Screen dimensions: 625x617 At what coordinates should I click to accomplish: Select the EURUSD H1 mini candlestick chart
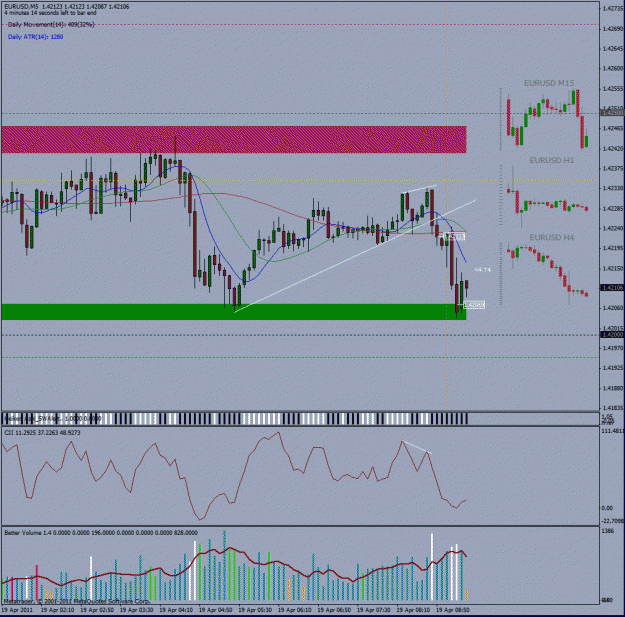546,197
